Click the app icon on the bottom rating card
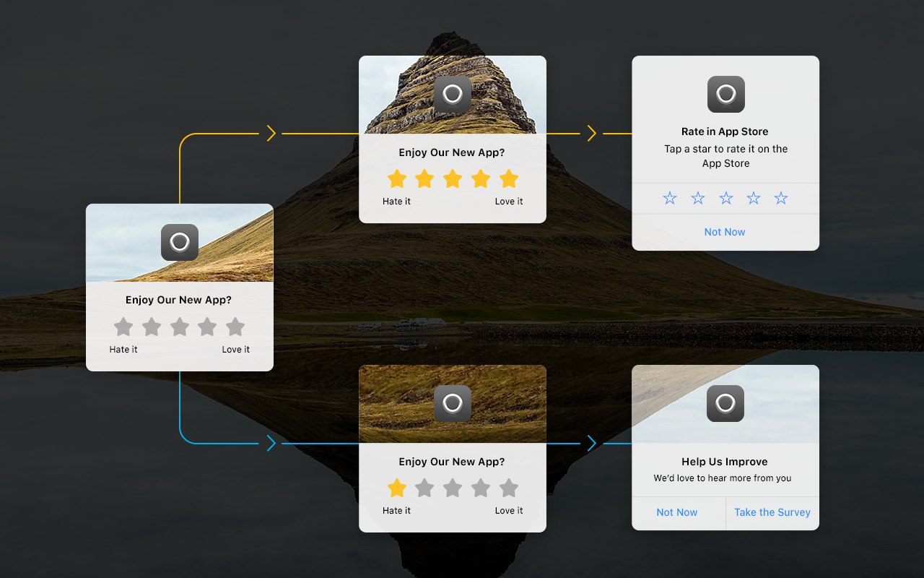Viewport: 924px width, 578px height. [453, 404]
